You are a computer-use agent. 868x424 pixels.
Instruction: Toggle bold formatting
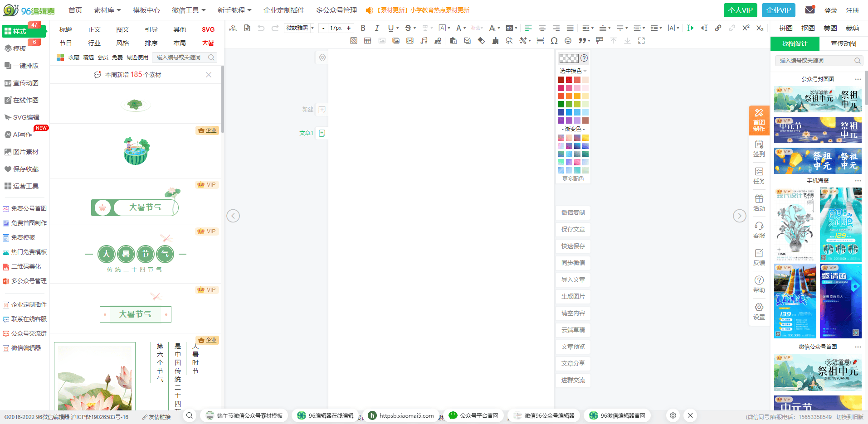tap(363, 28)
